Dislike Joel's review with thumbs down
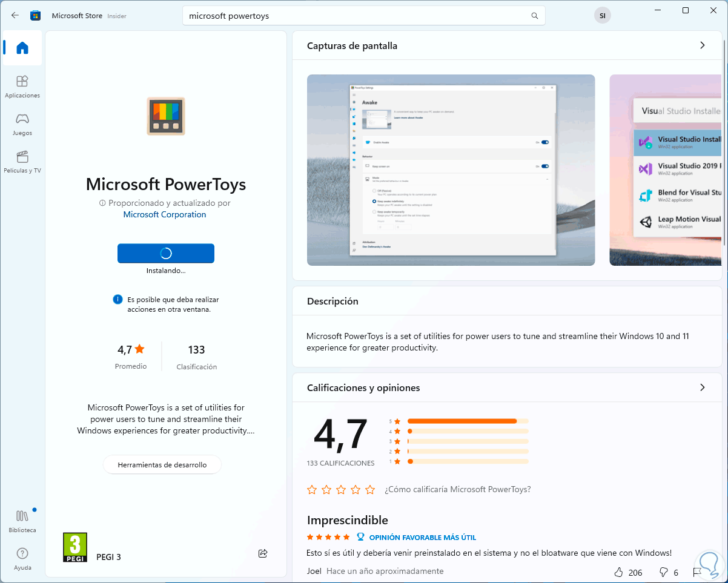The image size is (728, 583). pyautogui.click(x=663, y=572)
